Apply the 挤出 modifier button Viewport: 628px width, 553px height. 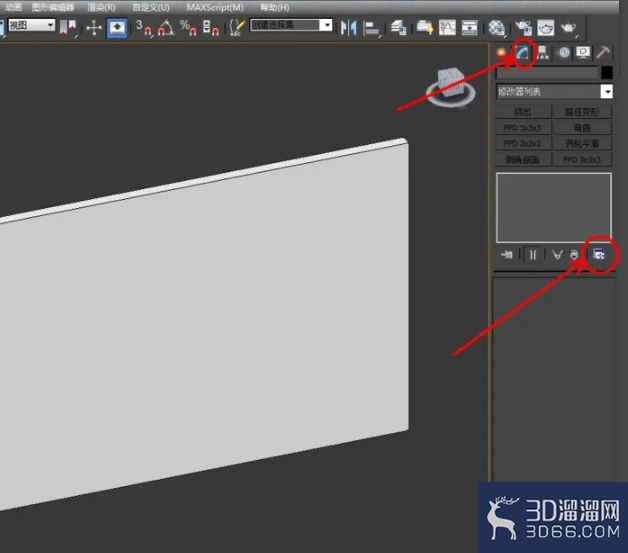[x=523, y=112]
